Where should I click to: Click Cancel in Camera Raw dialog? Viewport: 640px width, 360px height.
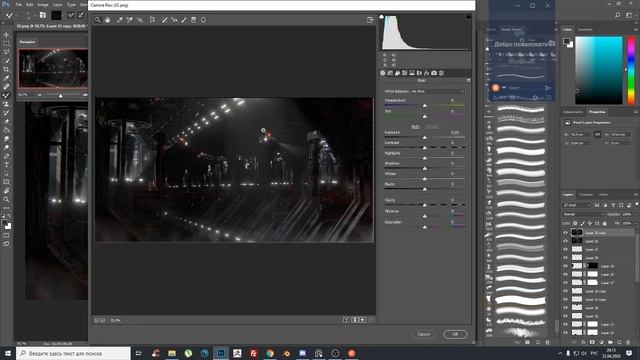point(424,334)
